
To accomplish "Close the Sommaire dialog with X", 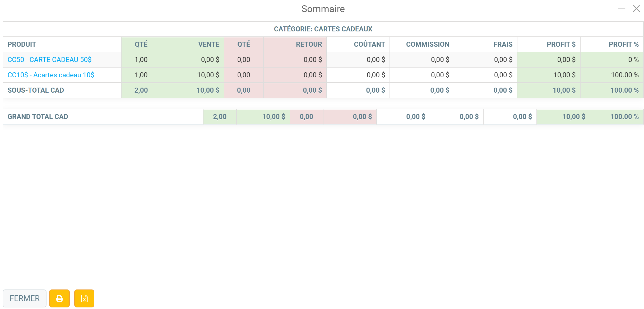I will pos(636,8).
